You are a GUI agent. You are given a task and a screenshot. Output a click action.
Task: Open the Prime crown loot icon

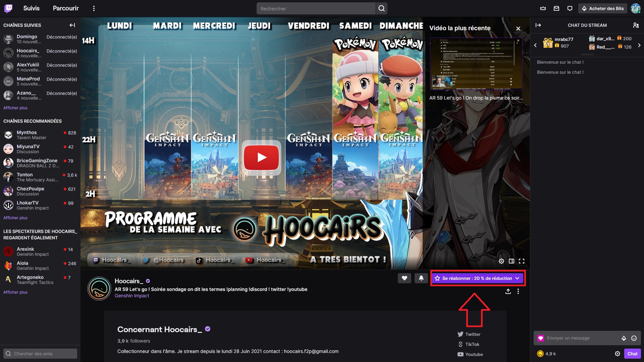(543, 8)
